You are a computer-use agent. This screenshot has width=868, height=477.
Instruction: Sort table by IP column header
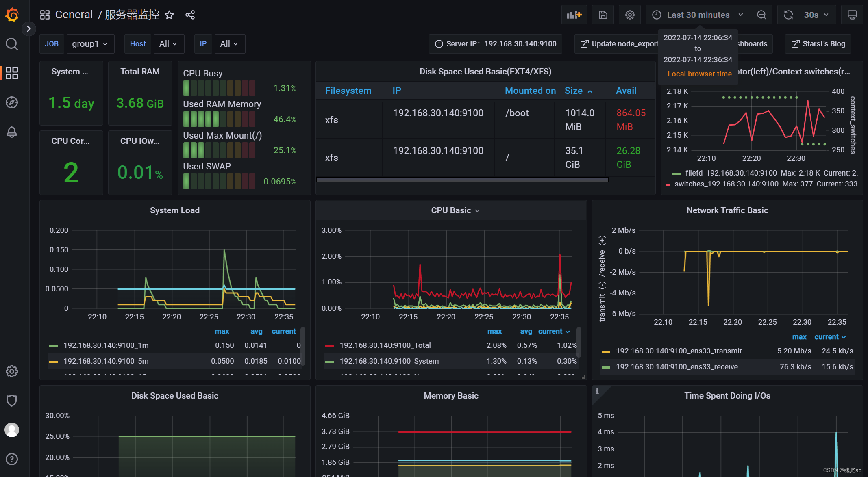coord(397,91)
